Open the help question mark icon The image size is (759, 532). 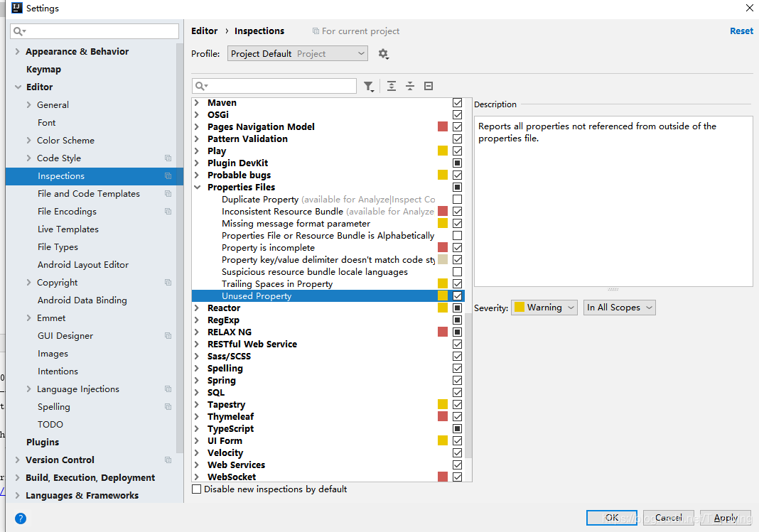(x=21, y=519)
